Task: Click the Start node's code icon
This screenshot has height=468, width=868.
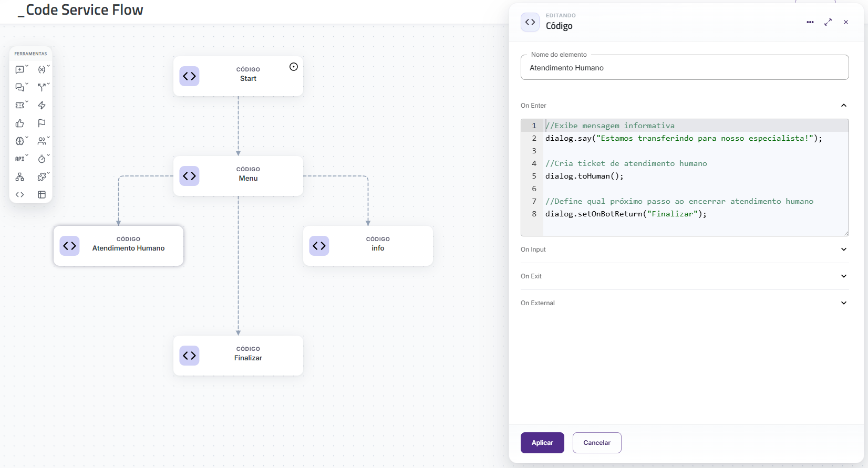Action: pyautogui.click(x=189, y=76)
